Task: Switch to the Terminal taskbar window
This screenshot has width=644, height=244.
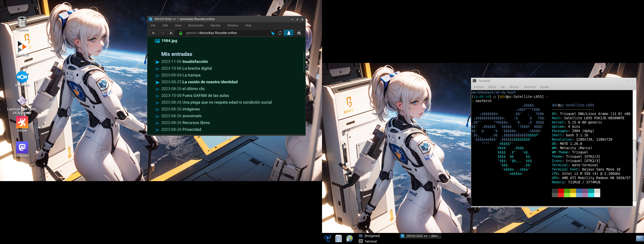Action: 378,241
